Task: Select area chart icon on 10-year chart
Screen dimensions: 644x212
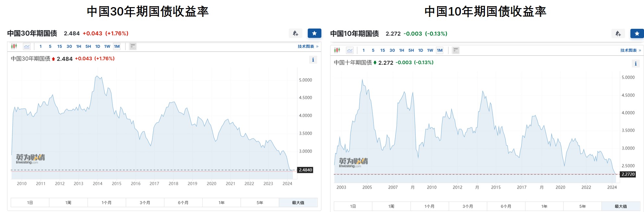Action: (350, 50)
